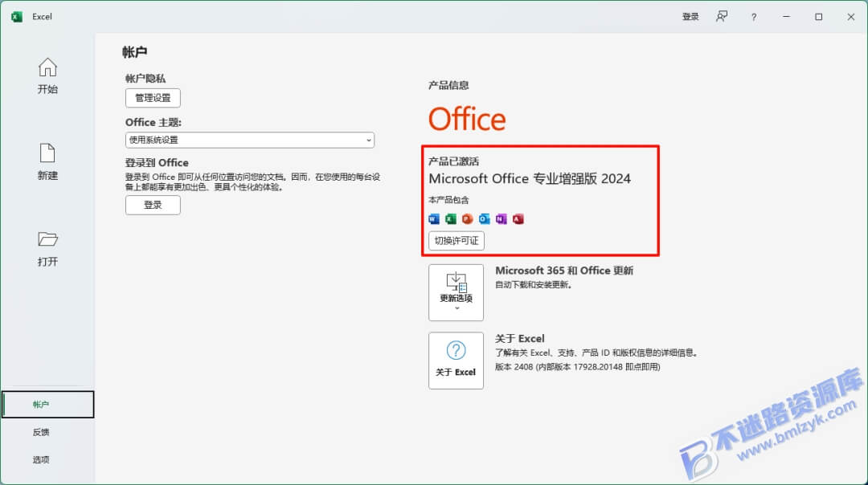Click the Microsoft Office 专业增强版 2024 text
The height and width of the screenshot is (485, 868).
530,178
